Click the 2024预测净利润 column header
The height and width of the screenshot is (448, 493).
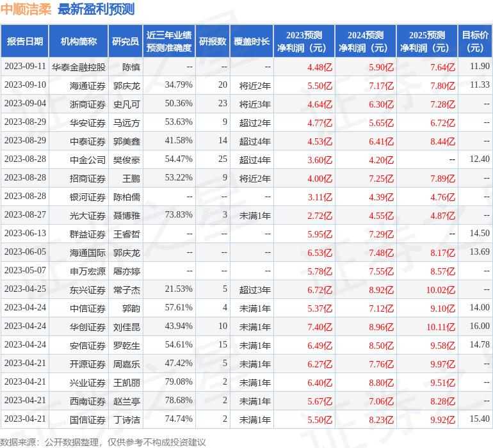coord(366,41)
